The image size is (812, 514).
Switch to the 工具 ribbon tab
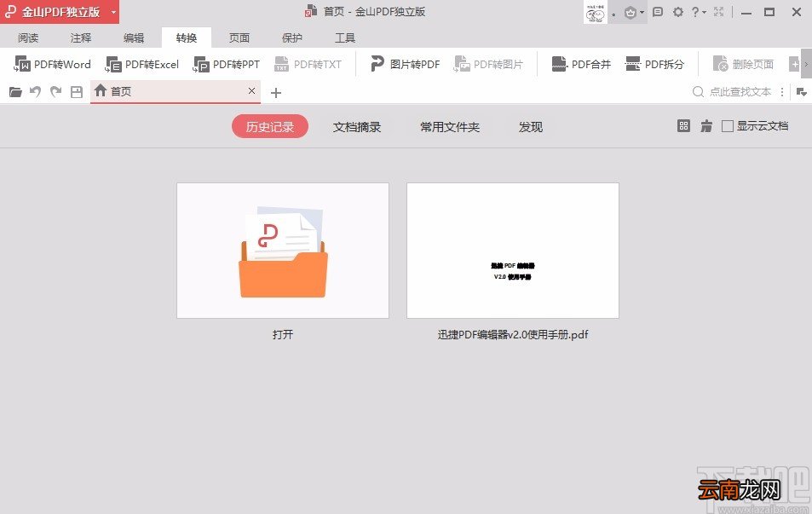click(x=345, y=38)
